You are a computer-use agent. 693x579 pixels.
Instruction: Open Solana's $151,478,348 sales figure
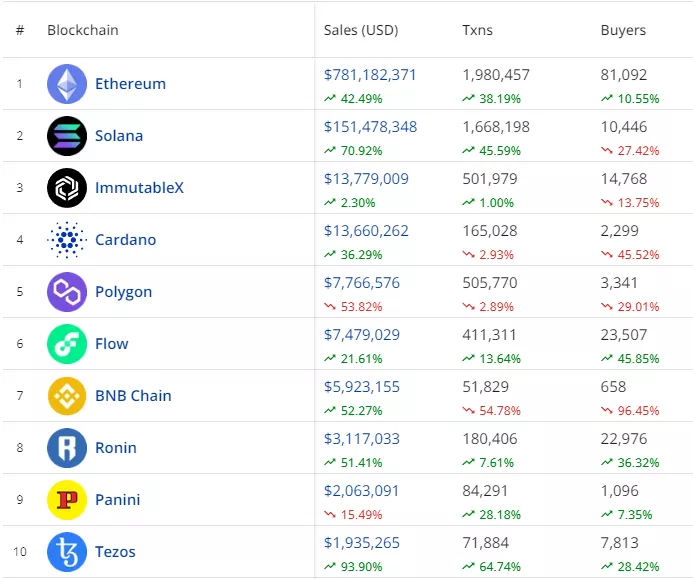pos(370,127)
